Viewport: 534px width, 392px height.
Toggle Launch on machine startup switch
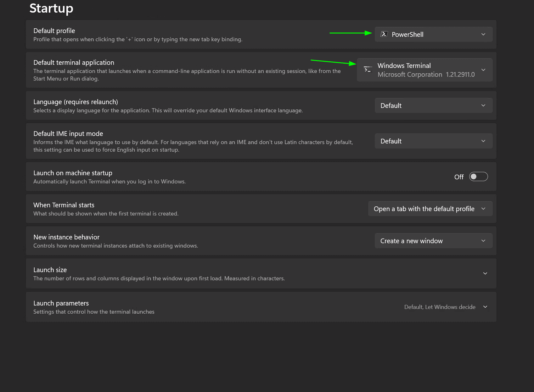[478, 177]
